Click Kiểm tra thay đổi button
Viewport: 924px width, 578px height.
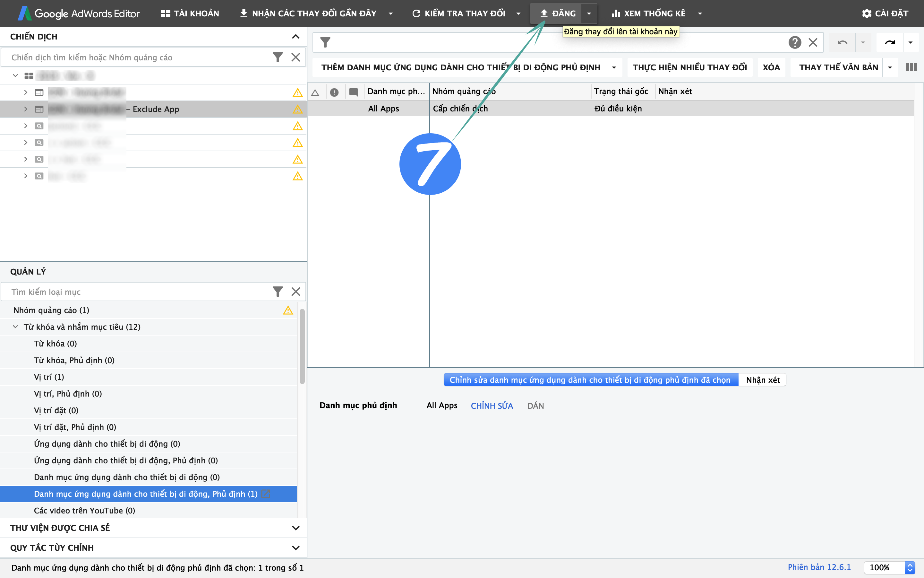(x=459, y=13)
